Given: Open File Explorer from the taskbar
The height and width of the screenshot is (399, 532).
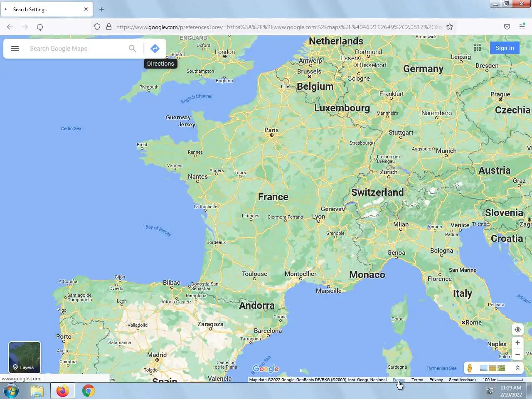Looking at the screenshot, I should [37, 391].
